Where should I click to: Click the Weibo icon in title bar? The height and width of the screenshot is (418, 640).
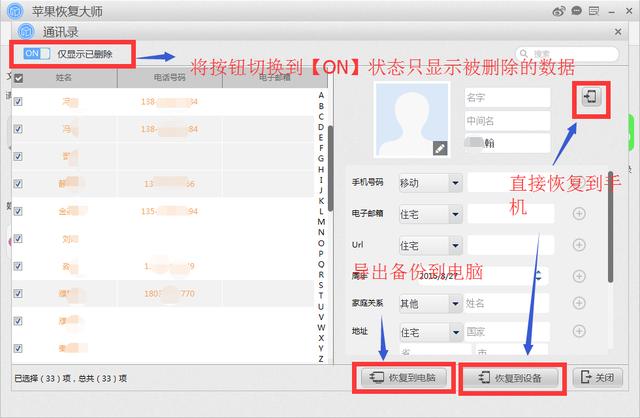[558, 11]
